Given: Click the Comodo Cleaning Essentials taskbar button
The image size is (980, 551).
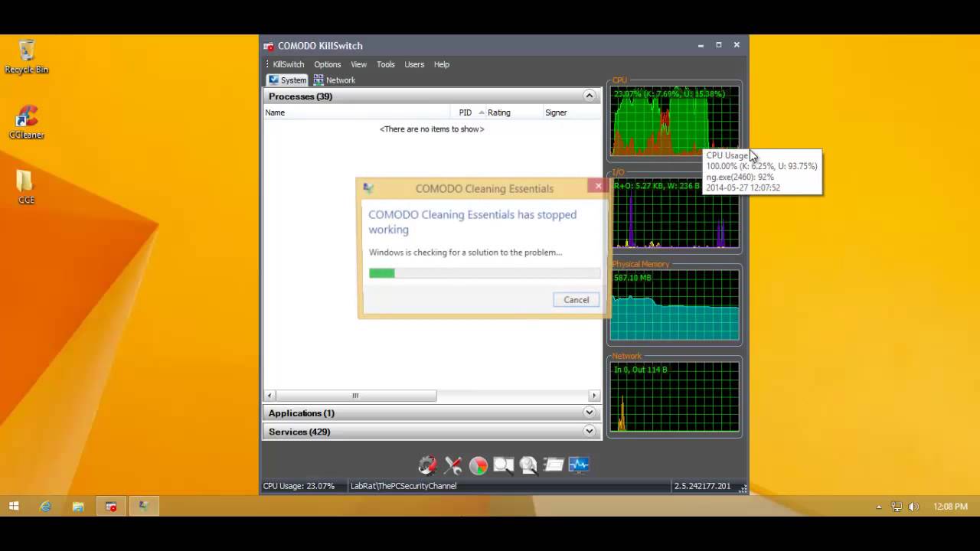Looking at the screenshot, I should coord(142,506).
